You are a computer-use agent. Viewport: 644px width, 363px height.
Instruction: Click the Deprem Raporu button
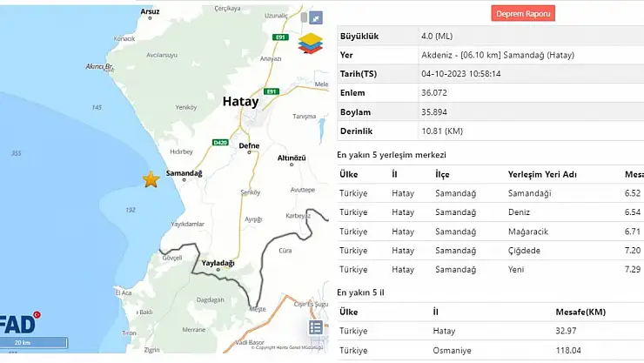(x=523, y=13)
